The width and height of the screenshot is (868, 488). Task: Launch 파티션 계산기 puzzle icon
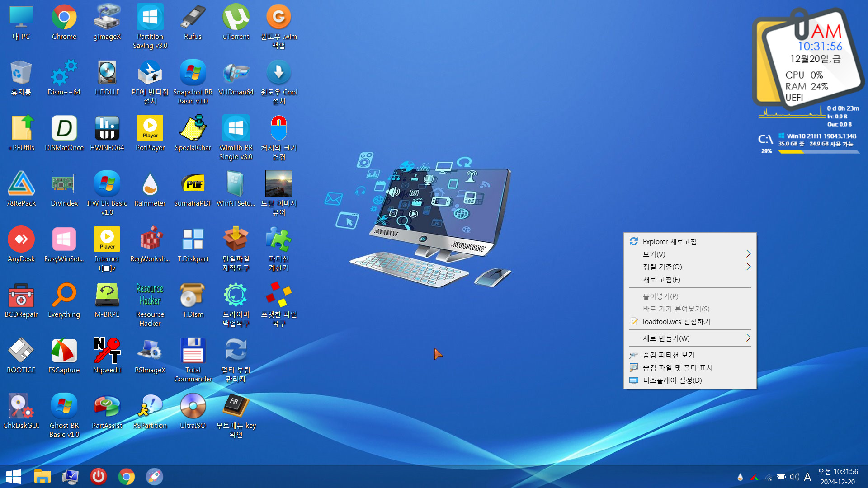point(279,249)
